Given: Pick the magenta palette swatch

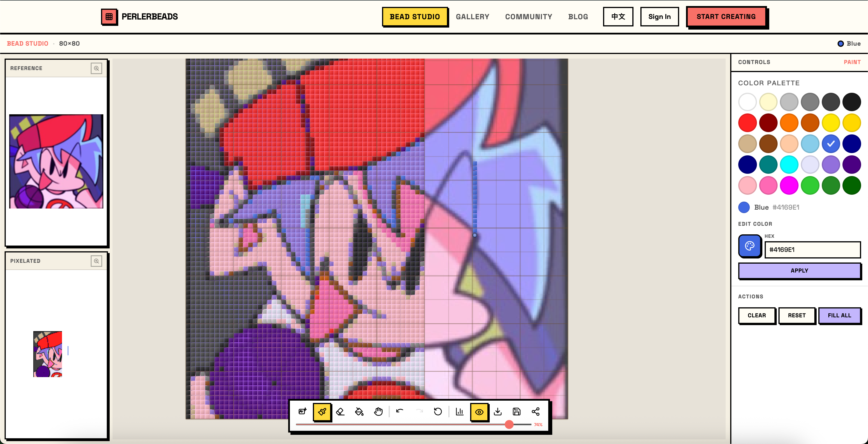Looking at the screenshot, I should pos(789,186).
